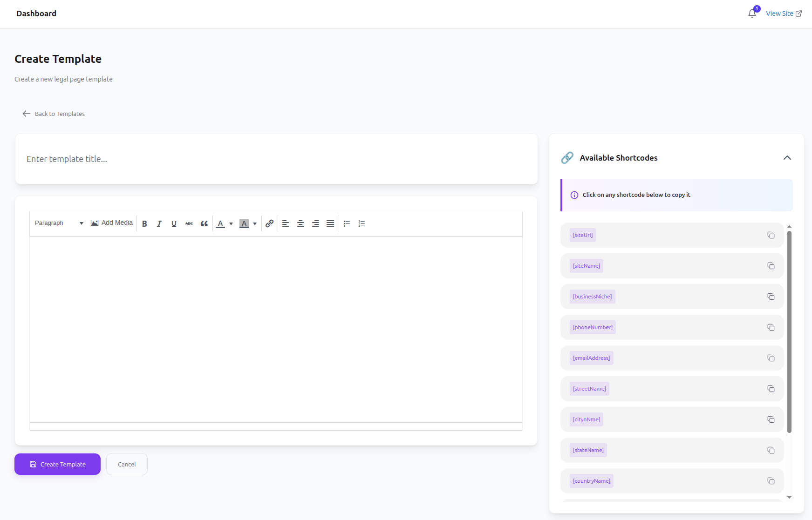This screenshot has height=520, width=812.
Task: Click the [siteUrl] shortcode tag
Action: [583, 235]
